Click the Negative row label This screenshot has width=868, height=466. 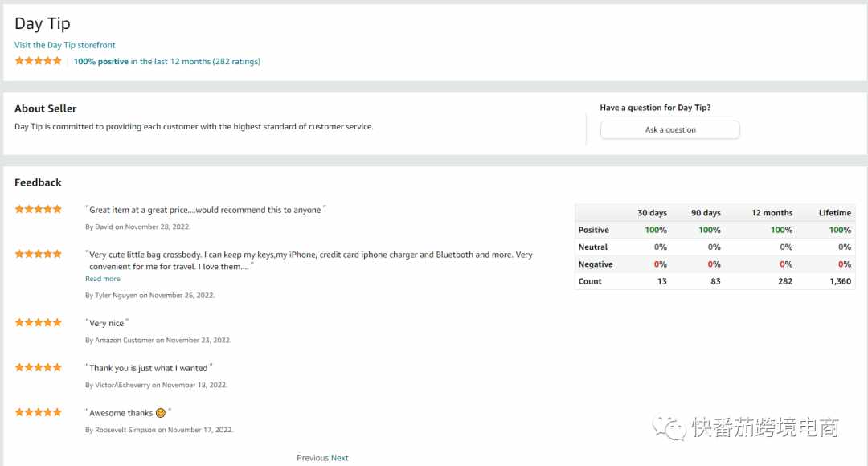click(595, 264)
